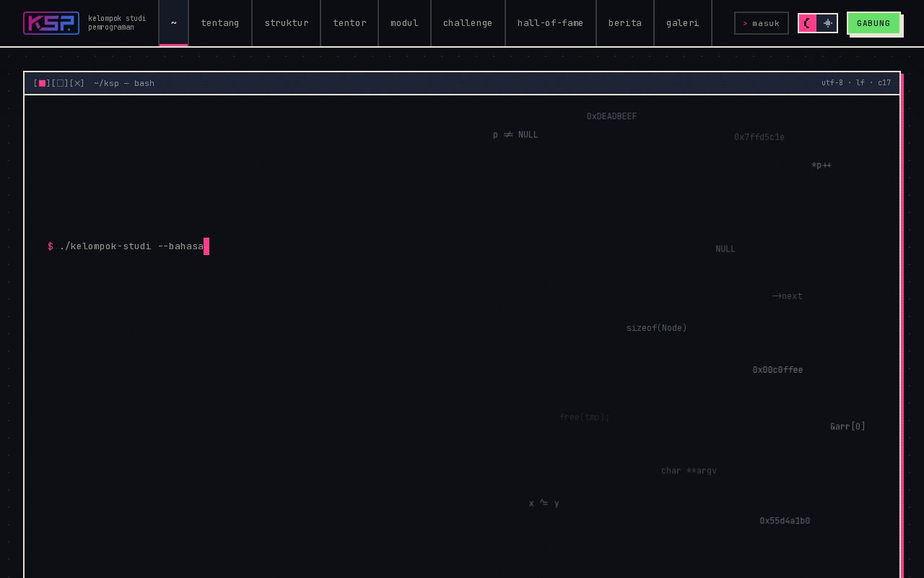This screenshot has width=924, height=578.
Task: Open the struktur menu item
Action: pyautogui.click(x=287, y=23)
